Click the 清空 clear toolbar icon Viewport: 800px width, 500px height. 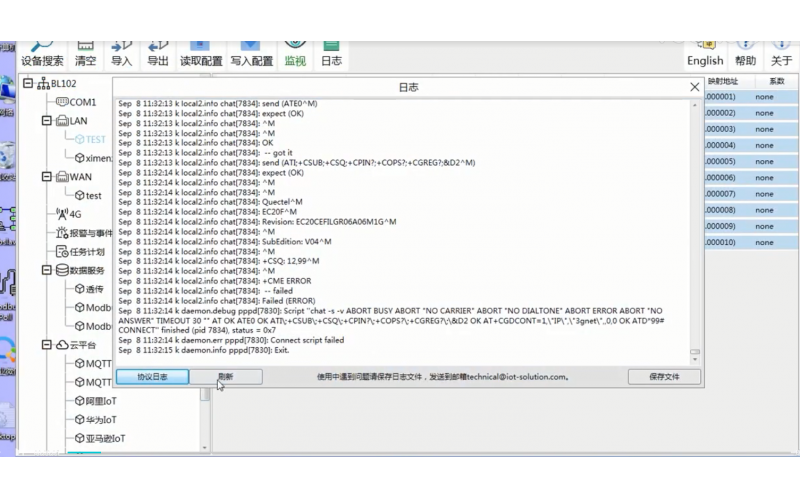coord(86,52)
